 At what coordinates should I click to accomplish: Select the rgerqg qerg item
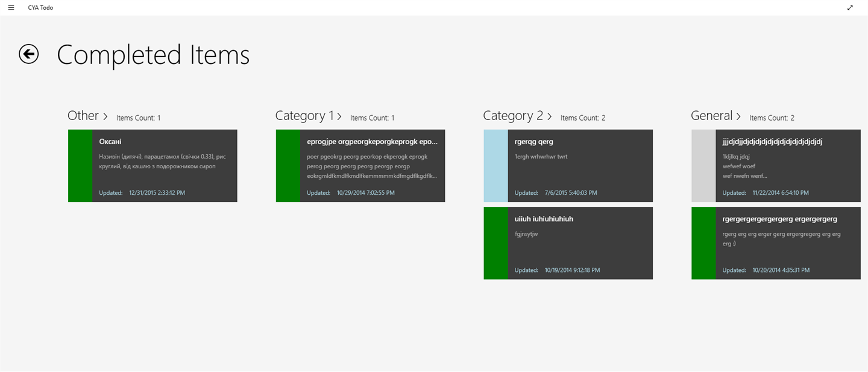pyautogui.click(x=580, y=166)
